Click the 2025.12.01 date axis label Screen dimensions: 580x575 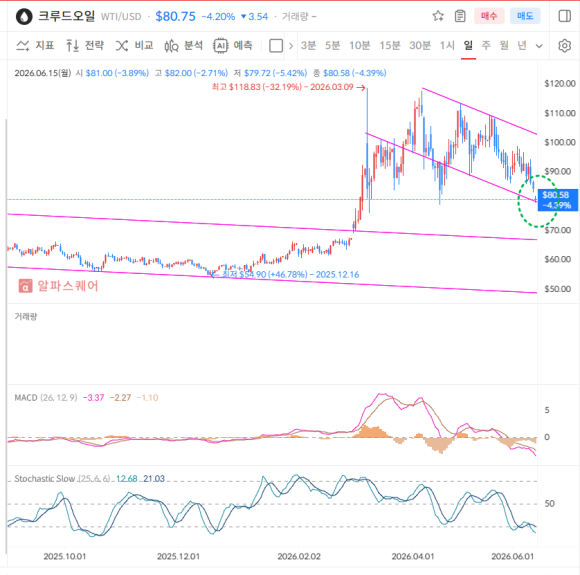(178, 556)
